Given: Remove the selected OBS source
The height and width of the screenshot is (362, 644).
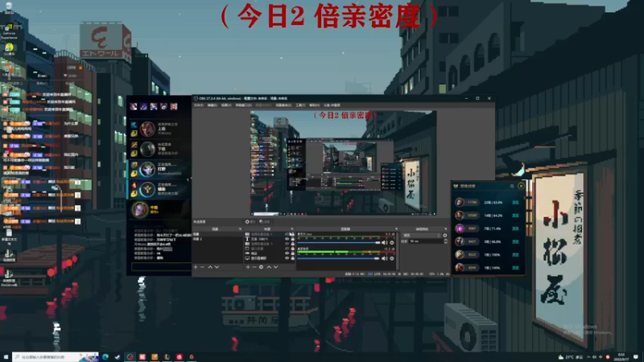Looking at the screenshot, I should (x=254, y=267).
